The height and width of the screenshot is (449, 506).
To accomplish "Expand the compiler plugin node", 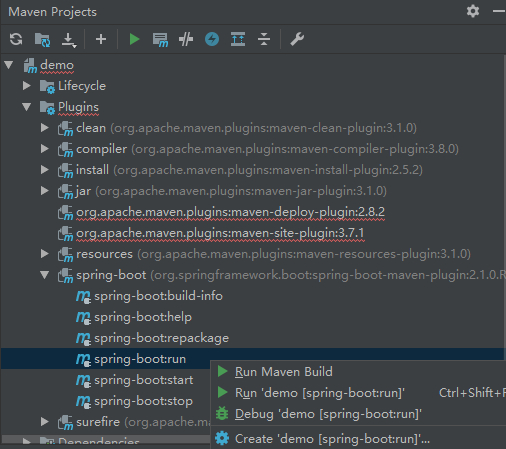I will coord(45,149).
